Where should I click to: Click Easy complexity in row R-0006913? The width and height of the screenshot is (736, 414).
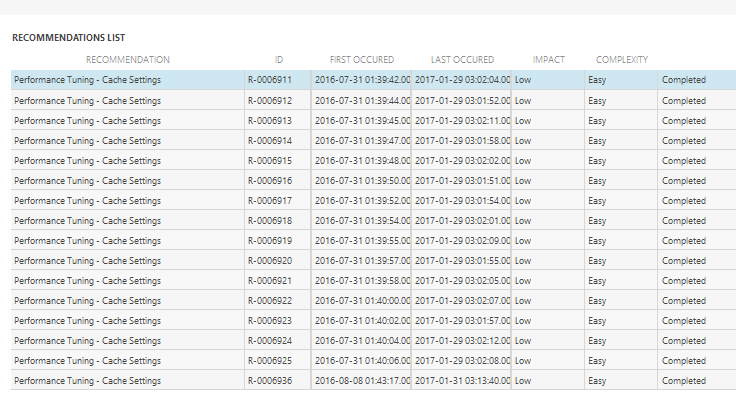(x=597, y=121)
